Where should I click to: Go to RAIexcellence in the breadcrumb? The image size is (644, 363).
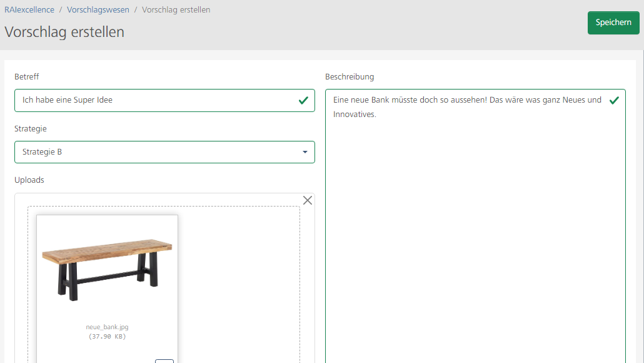pyautogui.click(x=29, y=10)
